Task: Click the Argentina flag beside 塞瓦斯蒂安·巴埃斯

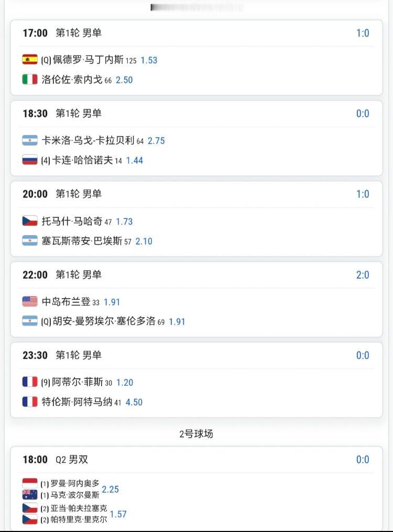Action: click(x=30, y=241)
